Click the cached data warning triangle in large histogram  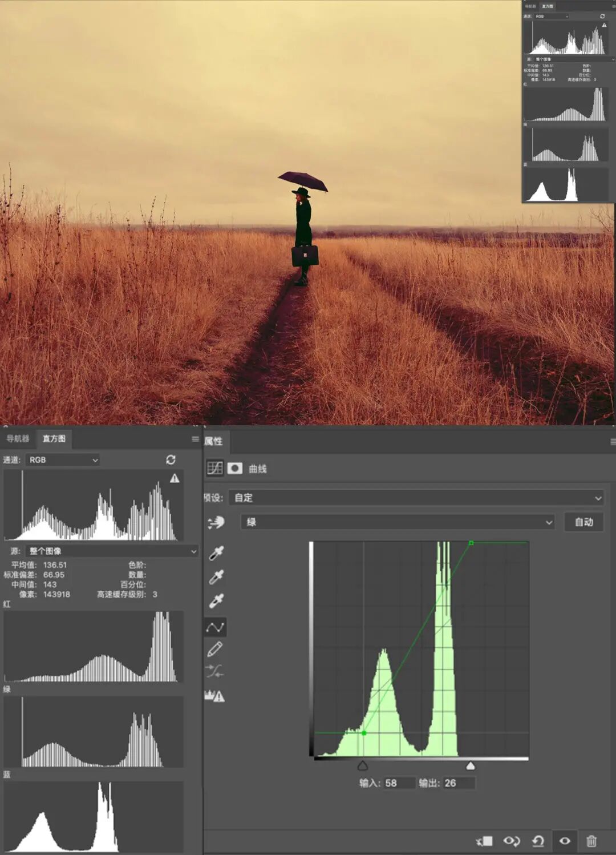pyautogui.click(x=175, y=478)
